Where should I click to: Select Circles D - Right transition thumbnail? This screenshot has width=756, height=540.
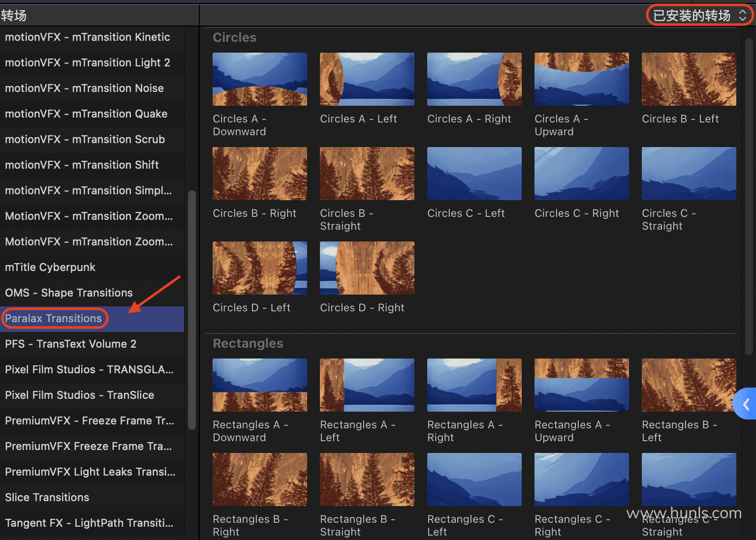point(367,268)
